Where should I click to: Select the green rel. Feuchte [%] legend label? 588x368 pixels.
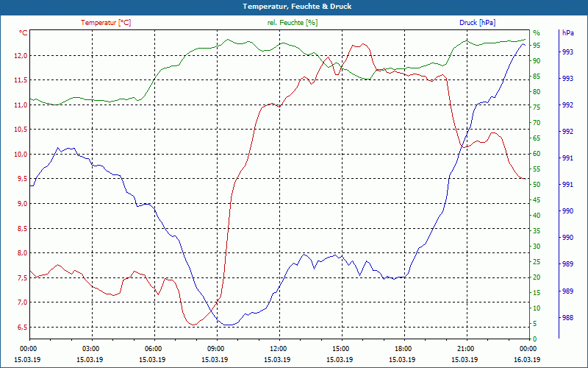pos(293,23)
